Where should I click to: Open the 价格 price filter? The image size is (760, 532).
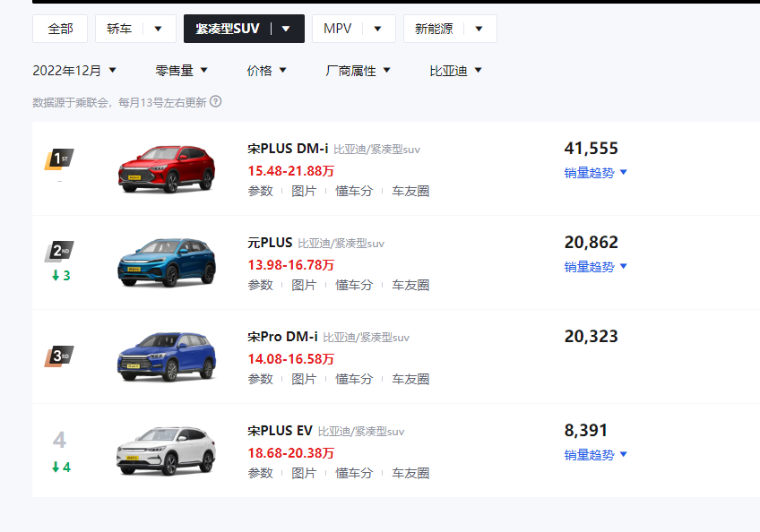[267, 71]
